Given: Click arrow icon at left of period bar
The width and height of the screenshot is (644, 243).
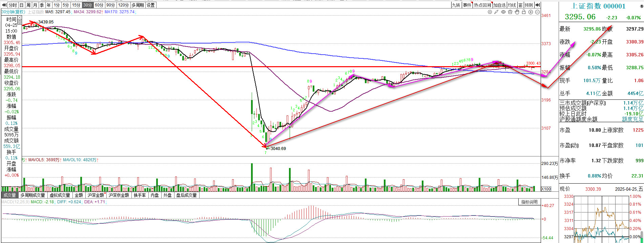Looking at the screenshot, I should (4, 5).
